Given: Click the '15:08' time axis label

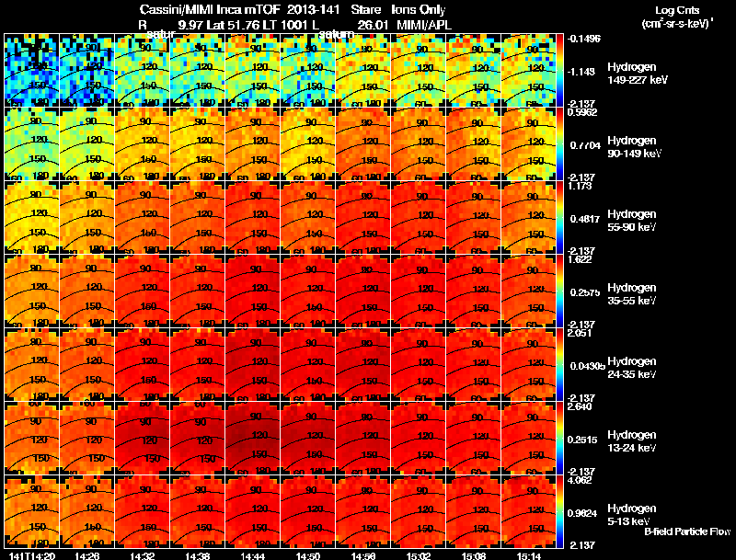Looking at the screenshot, I should click(474, 555).
